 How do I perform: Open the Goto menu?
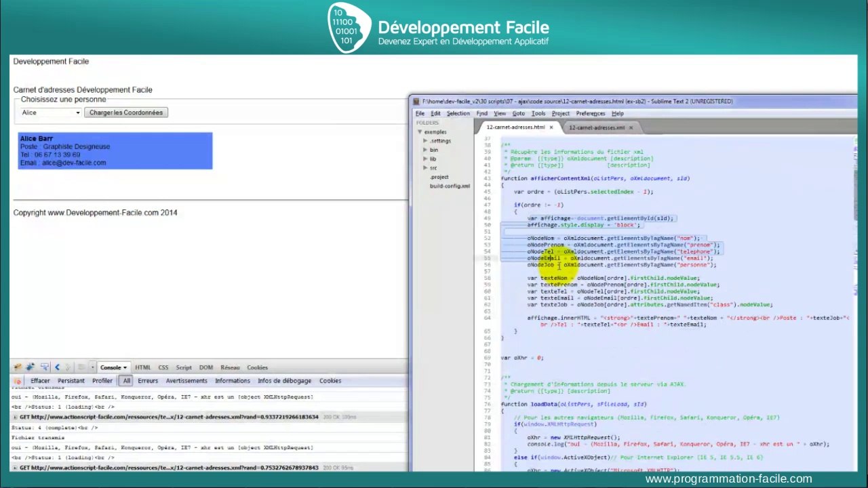[x=518, y=114]
